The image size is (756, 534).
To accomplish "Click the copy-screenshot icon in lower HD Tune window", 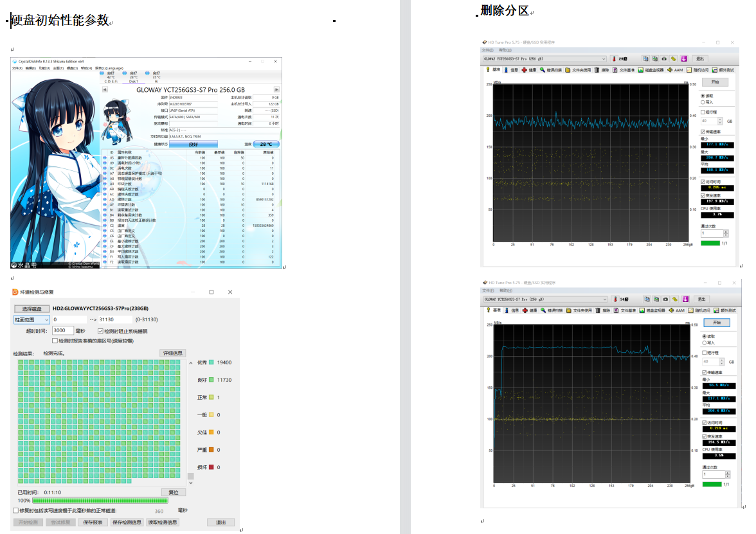I will pyautogui.click(x=656, y=299).
